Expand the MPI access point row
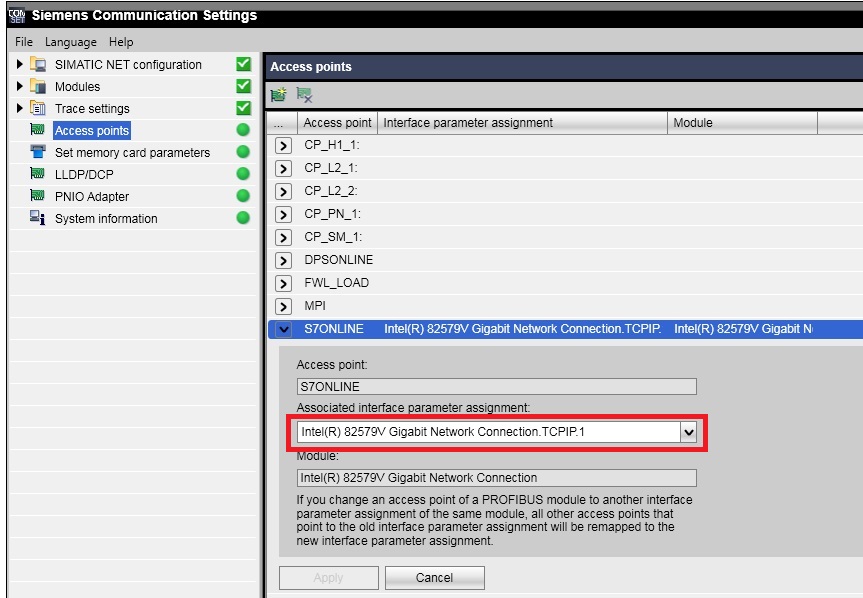The image size is (863, 598). 283,306
